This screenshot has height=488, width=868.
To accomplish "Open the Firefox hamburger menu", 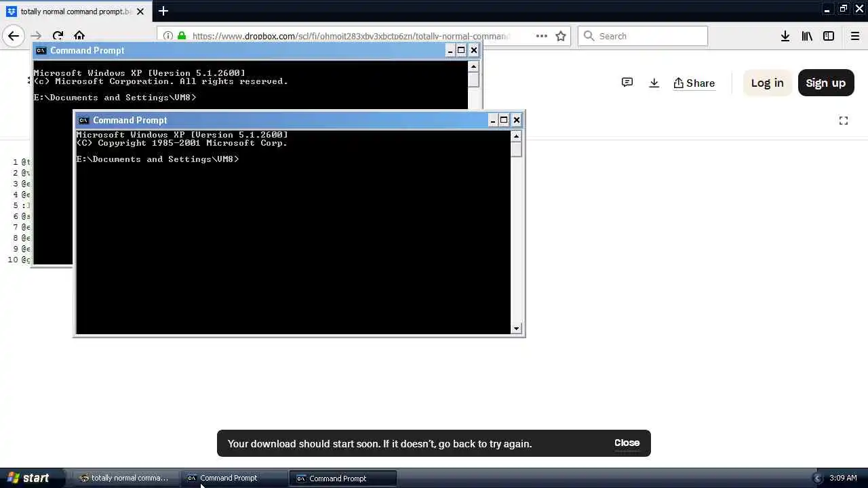I will click(855, 36).
